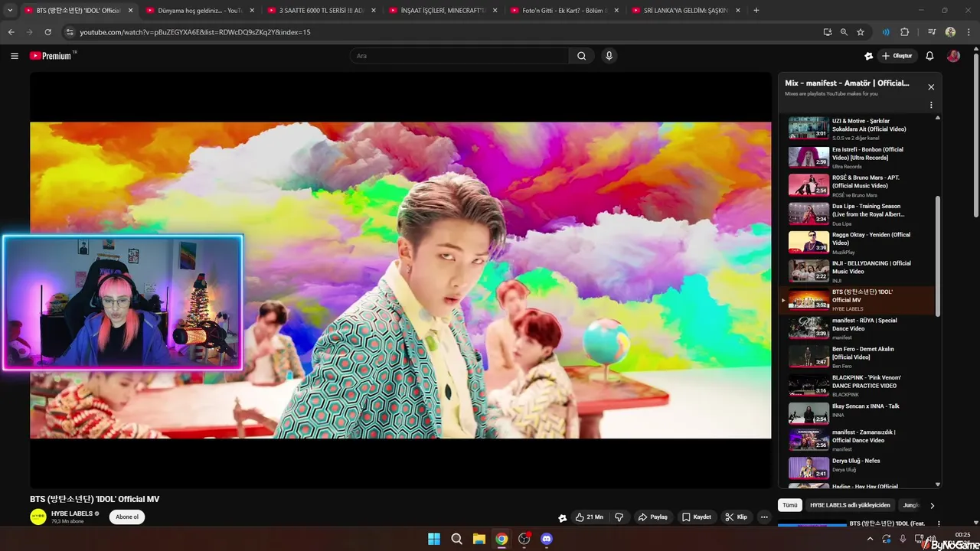Open Mix playlist three-dot options
The width and height of the screenshot is (980, 551).
click(931, 105)
